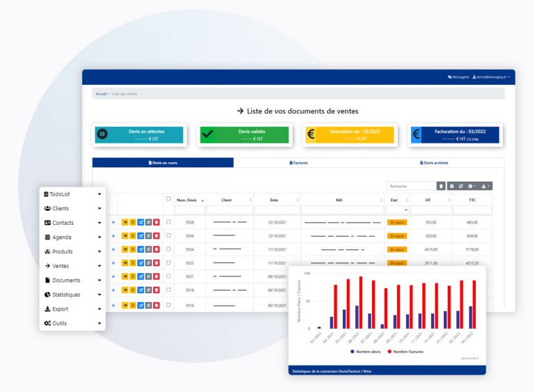
Task: Tick the checkbox for devis 5516
Action: pos(168,304)
